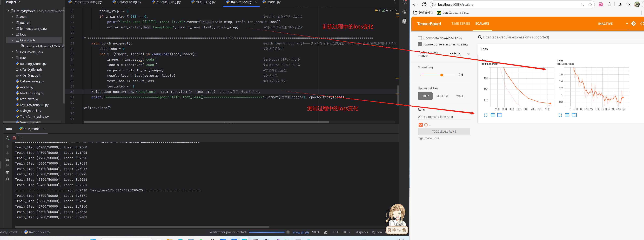Switch to Module_using.py editor tab
The image size is (644, 240).
click(166, 2)
